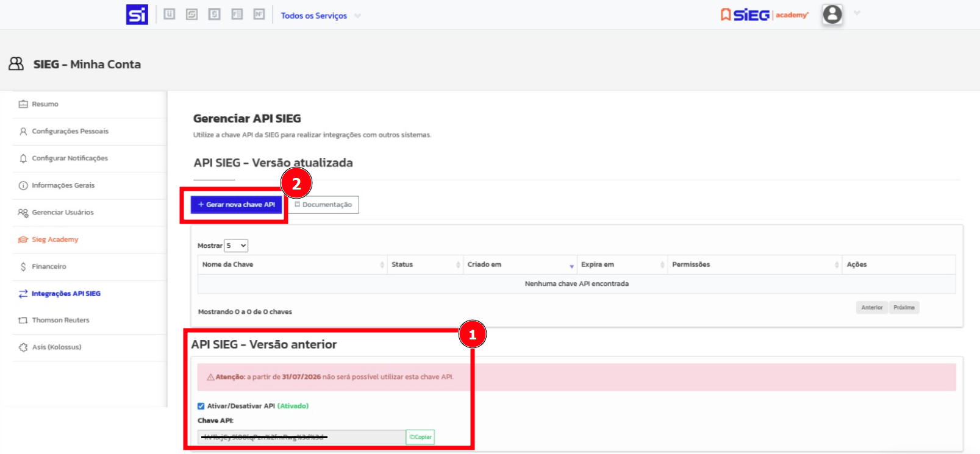Click the "SIEG – Minha Conta" page title

[x=87, y=64]
